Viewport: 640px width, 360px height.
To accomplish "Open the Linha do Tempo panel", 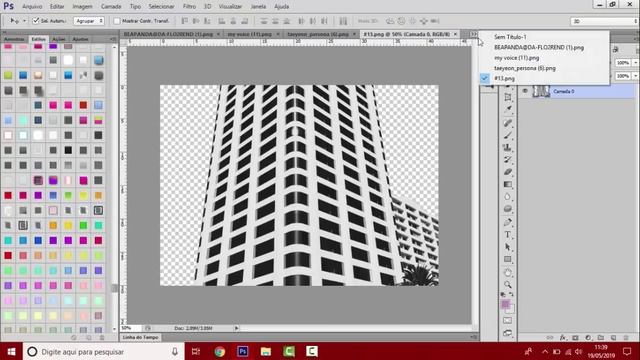I will pos(140,337).
